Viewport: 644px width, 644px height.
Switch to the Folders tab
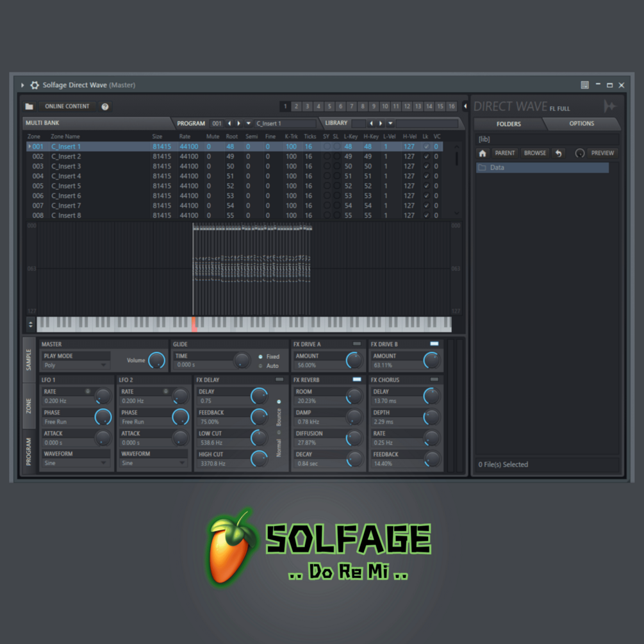click(508, 124)
